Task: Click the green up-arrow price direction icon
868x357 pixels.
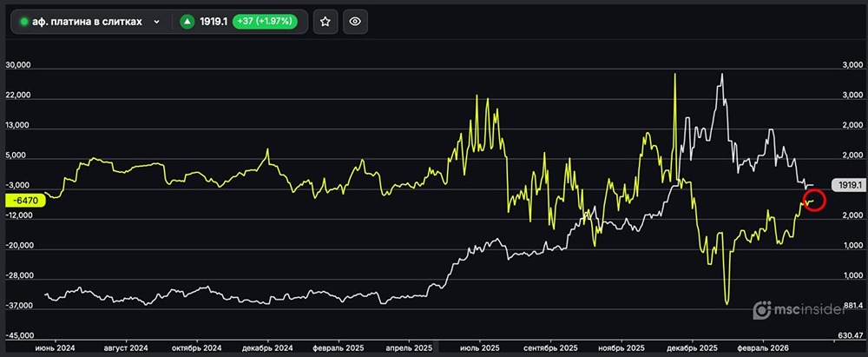Action: tap(187, 22)
